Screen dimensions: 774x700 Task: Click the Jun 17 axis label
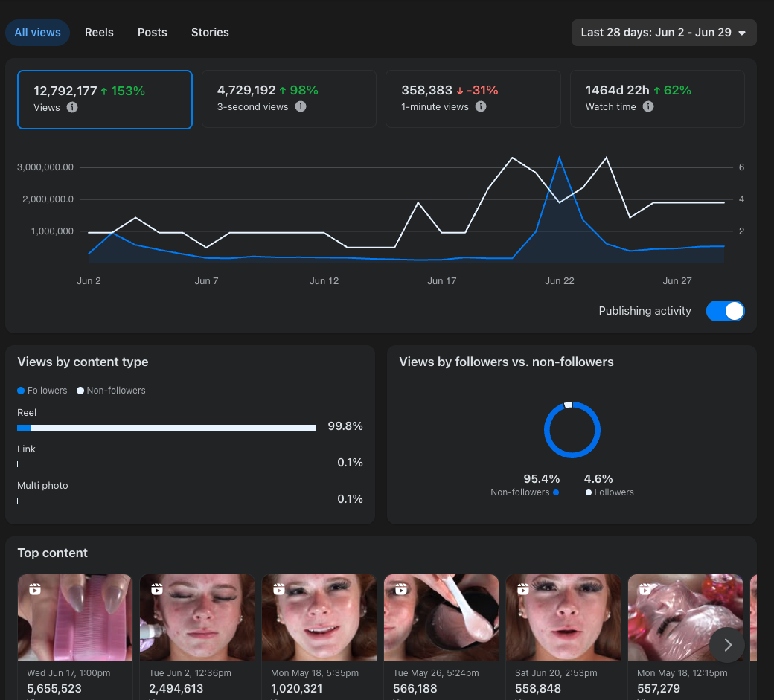442,281
